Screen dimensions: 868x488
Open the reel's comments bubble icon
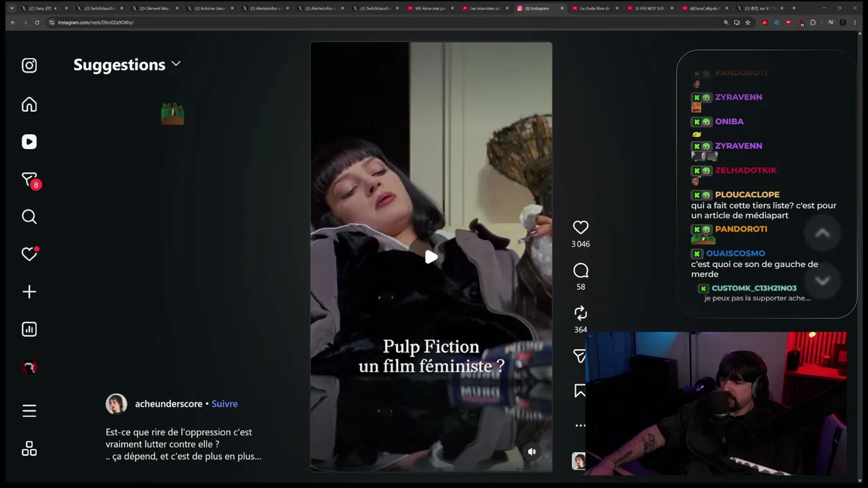point(580,271)
